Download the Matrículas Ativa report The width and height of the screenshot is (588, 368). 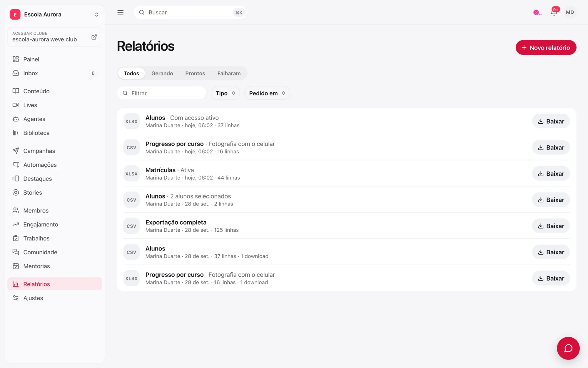point(551,174)
